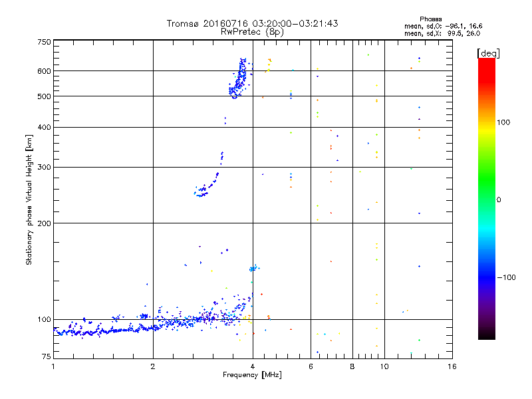
Task: Click the '[deg]' colorbar unit label
Action: pos(488,53)
